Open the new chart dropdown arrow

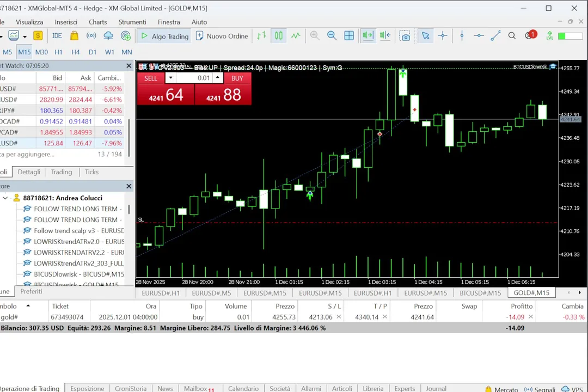tap(24, 37)
